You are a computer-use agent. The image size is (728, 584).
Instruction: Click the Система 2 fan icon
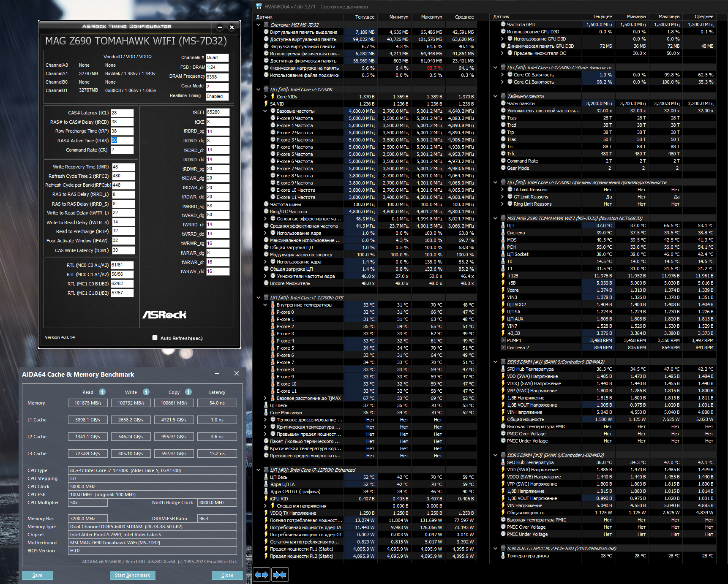coord(503,348)
